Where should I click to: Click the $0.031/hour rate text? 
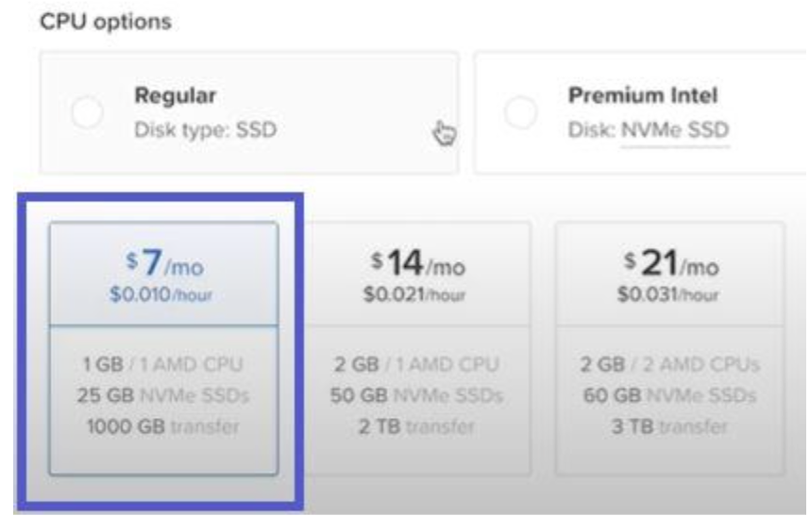pyautogui.click(x=668, y=294)
